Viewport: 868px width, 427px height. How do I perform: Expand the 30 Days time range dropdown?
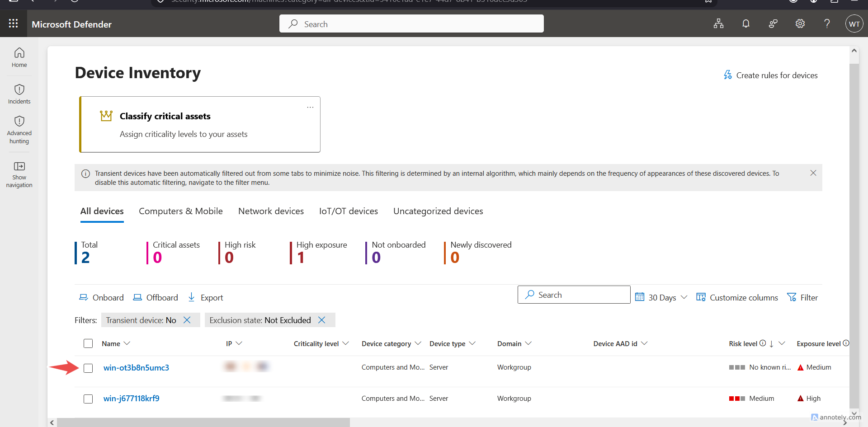(661, 297)
